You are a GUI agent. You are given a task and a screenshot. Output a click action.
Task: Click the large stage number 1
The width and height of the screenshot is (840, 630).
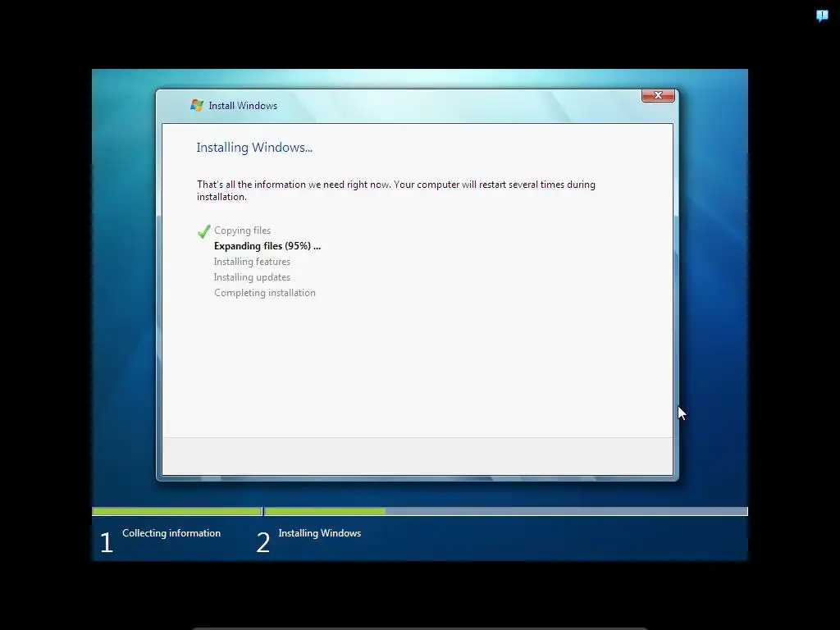(x=106, y=542)
